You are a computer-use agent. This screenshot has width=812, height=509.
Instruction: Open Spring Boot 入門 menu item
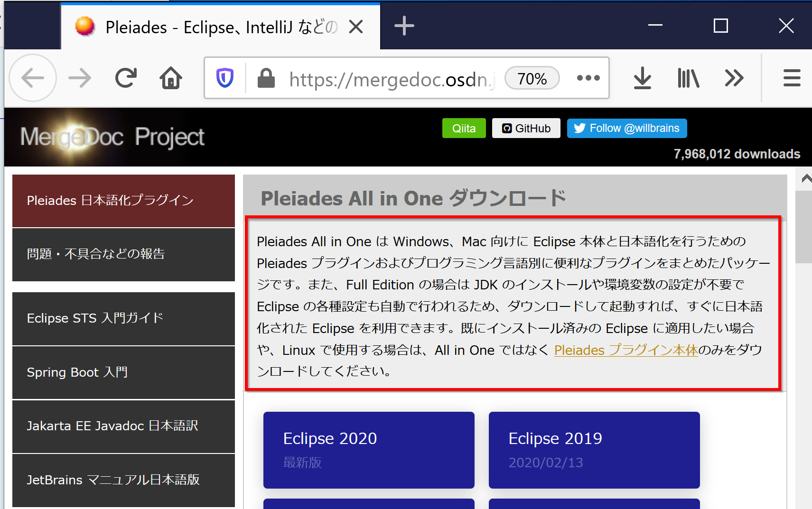pos(123,373)
